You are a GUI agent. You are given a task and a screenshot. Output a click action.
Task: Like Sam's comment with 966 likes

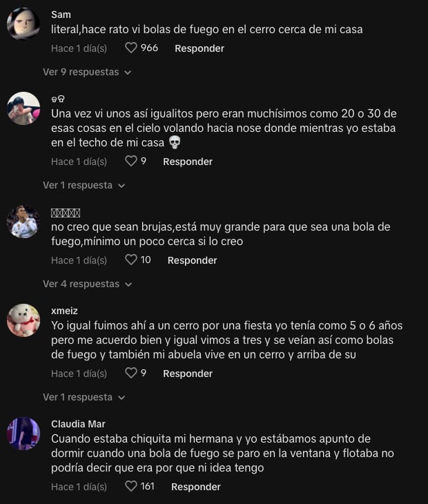click(x=130, y=48)
